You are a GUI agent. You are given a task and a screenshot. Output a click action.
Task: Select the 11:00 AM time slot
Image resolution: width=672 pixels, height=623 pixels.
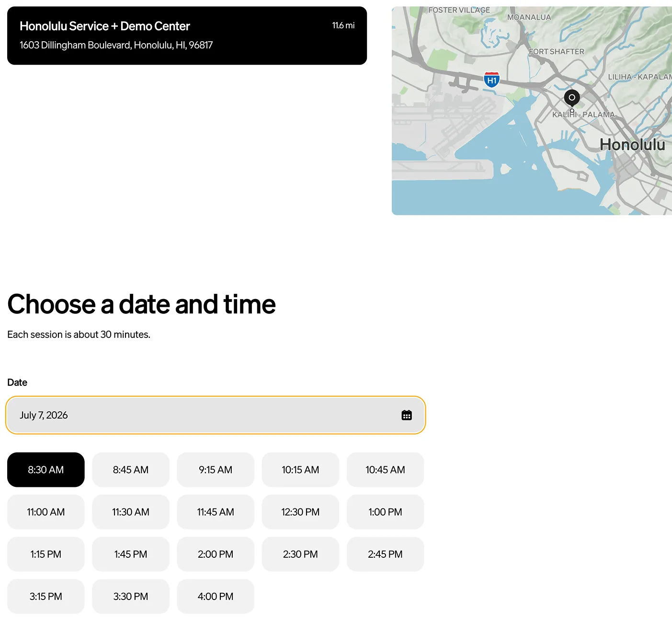(x=46, y=512)
